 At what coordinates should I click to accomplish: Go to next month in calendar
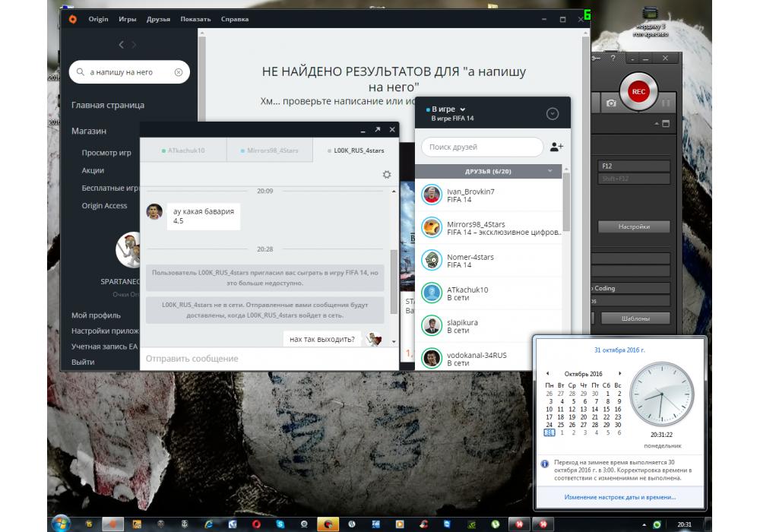click(x=620, y=374)
